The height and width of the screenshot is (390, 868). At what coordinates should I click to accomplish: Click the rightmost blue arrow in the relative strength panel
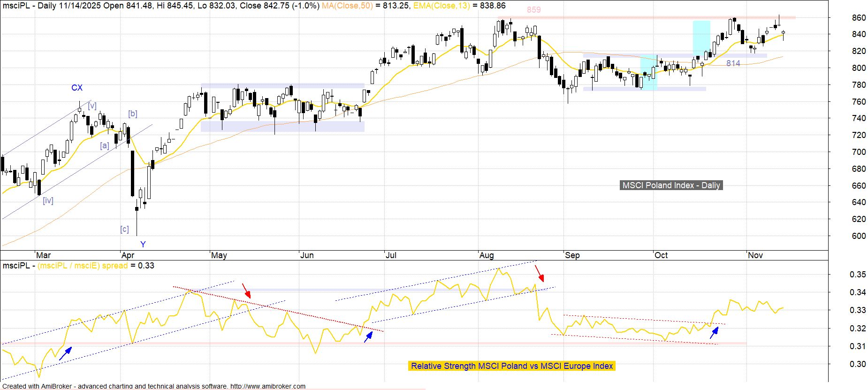coord(714,333)
